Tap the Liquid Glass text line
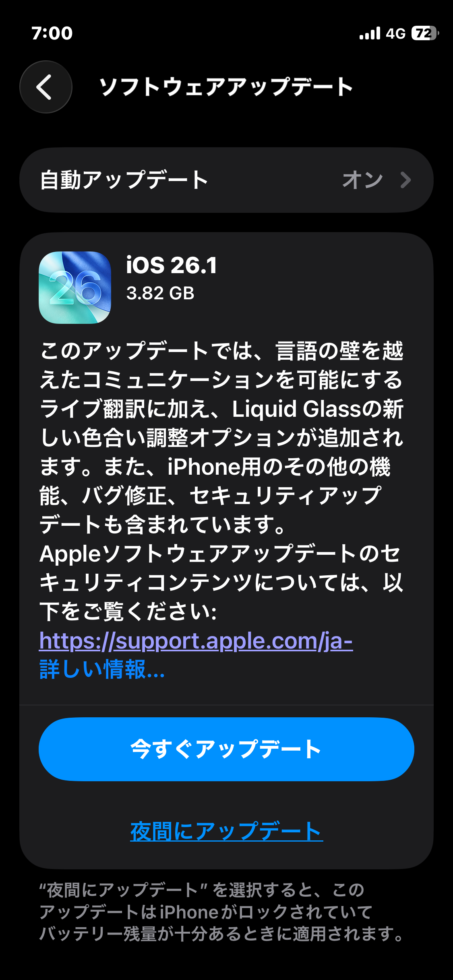Image resolution: width=453 pixels, height=980 pixels. point(221,409)
